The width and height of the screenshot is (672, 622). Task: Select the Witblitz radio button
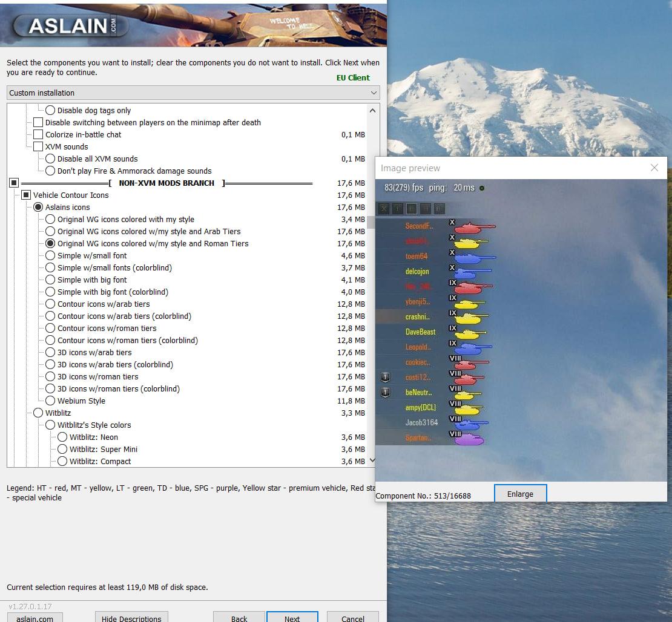(38, 413)
